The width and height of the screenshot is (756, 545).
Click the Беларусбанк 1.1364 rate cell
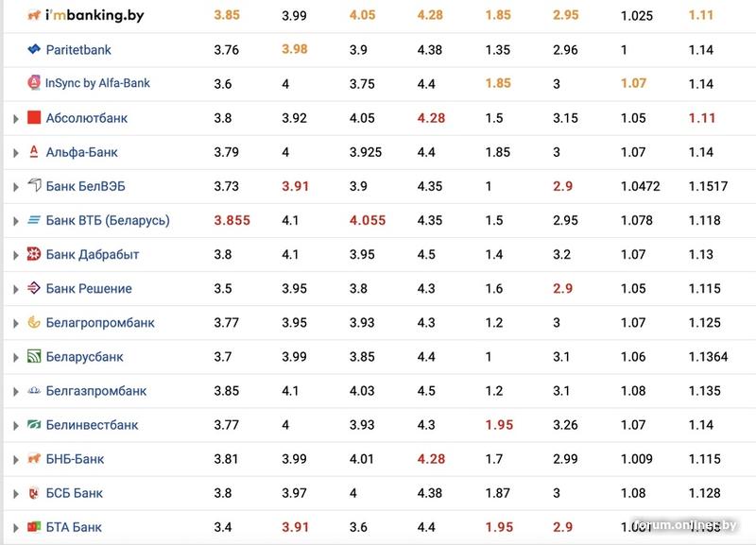point(709,357)
